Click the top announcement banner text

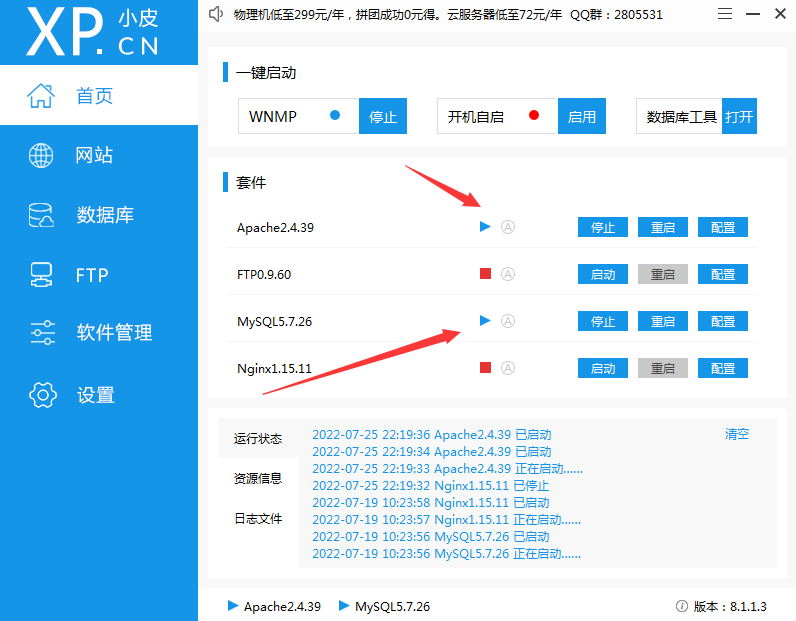[448, 14]
